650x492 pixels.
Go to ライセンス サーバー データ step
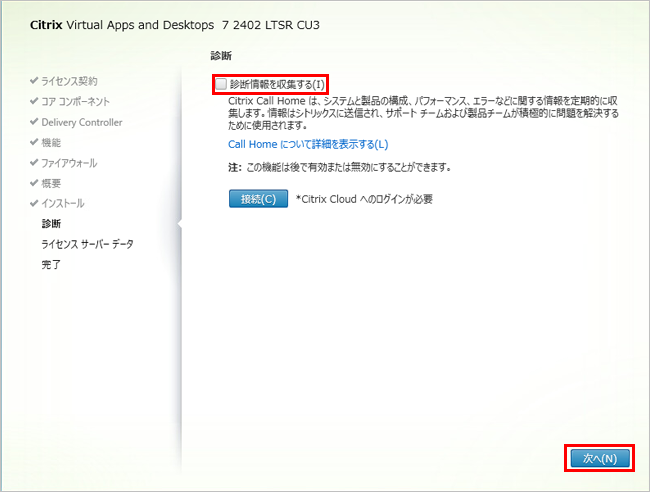87,244
